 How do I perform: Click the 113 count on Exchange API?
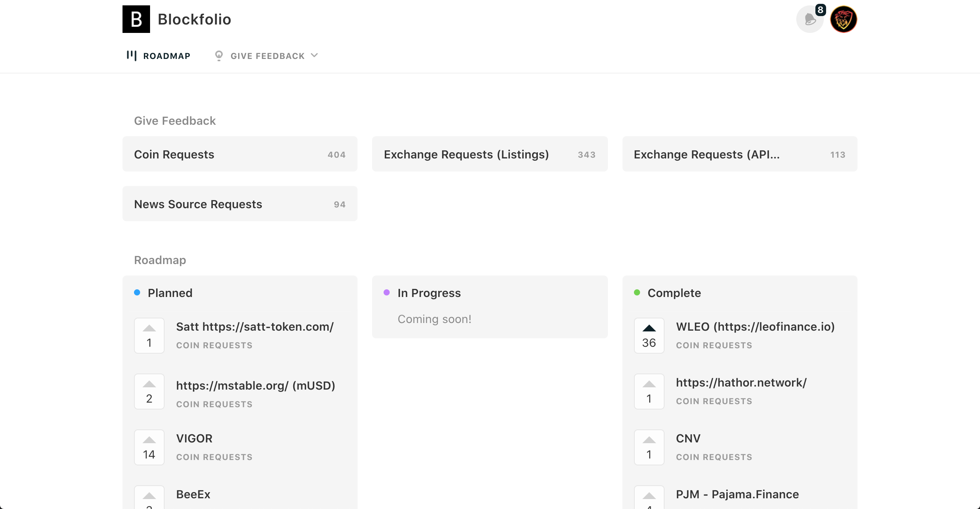pos(838,155)
